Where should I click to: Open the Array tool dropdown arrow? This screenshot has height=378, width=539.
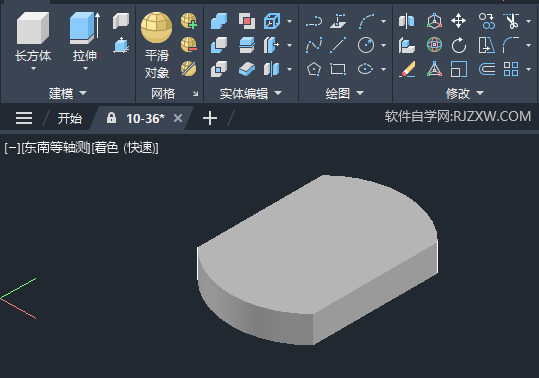529,69
